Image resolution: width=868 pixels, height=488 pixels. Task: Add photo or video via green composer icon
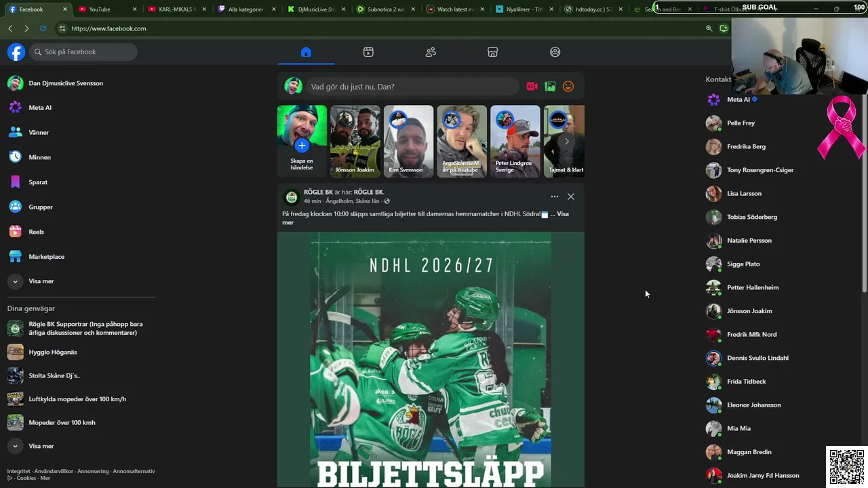coord(551,87)
